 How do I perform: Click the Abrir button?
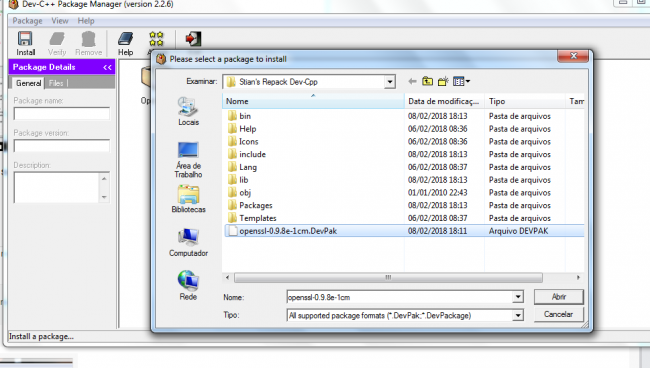(x=558, y=297)
